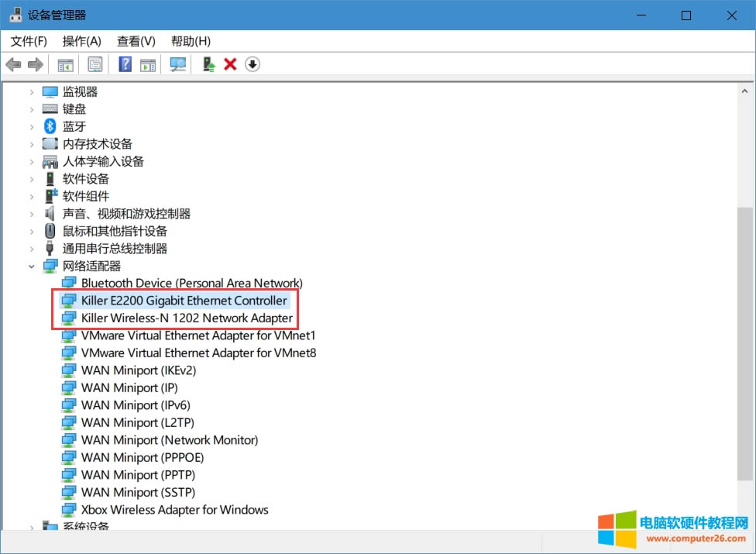756x554 pixels.
Task: Expand the 软件设备 node
Action: [32, 179]
